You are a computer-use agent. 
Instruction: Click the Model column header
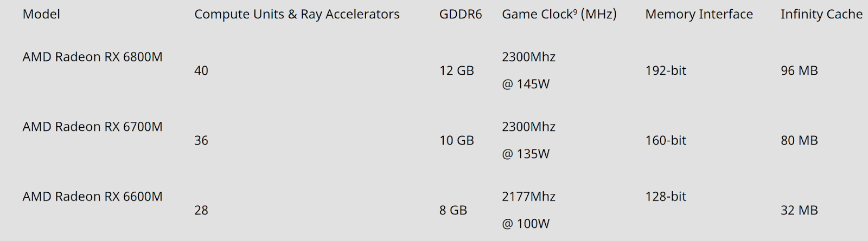click(41, 14)
